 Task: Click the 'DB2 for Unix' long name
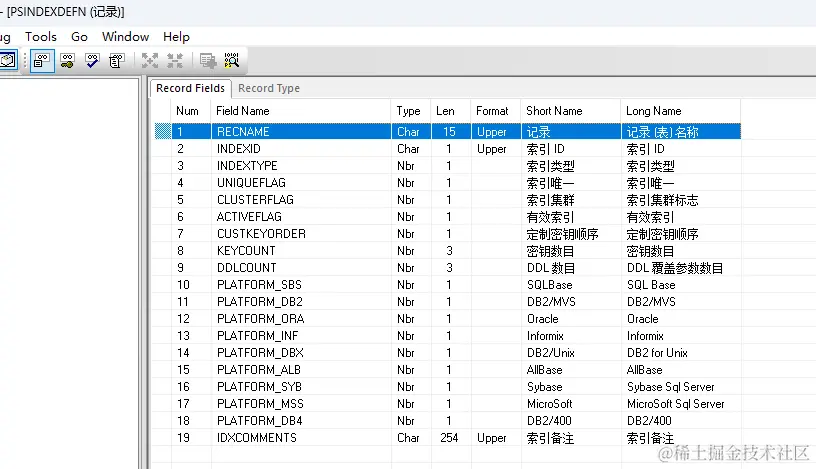[x=657, y=353]
